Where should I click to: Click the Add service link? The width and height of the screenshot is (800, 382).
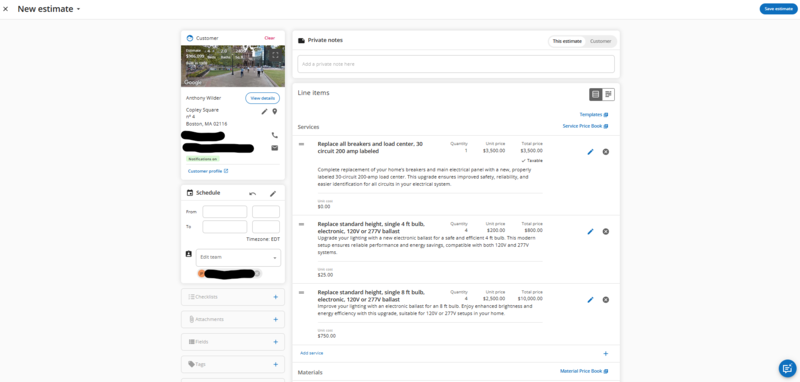pos(311,353)
